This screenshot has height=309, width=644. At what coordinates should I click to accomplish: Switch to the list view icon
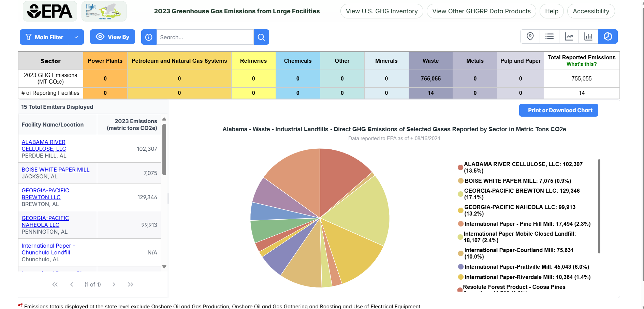coord(549,36)
